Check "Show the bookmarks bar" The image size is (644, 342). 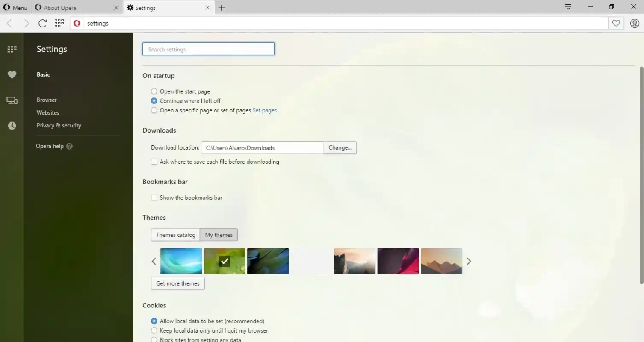(x=154, y=198)
